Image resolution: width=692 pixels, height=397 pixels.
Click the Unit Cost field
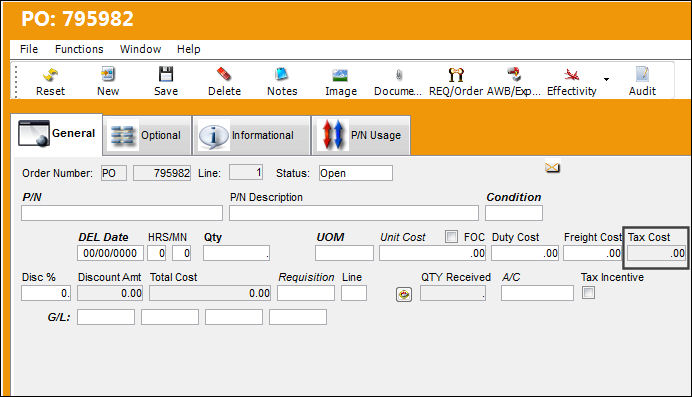pyautogui.click(x=432, y=253)
